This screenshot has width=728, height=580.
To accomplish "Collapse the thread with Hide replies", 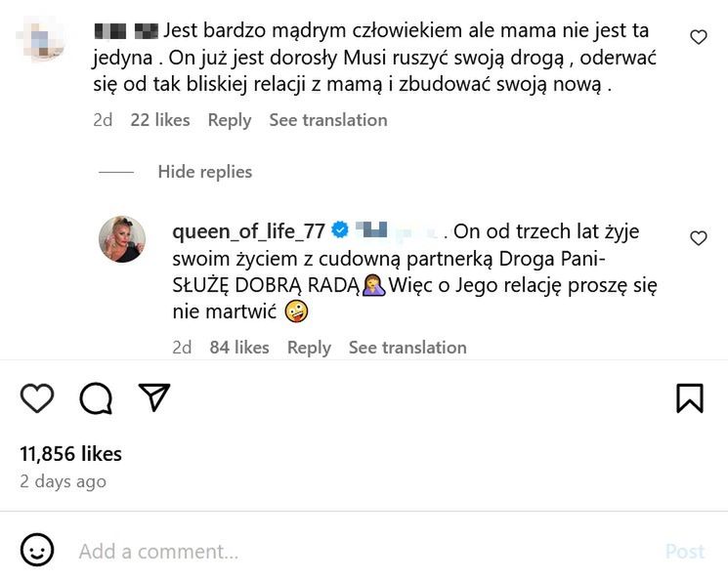I will (204, 172).
